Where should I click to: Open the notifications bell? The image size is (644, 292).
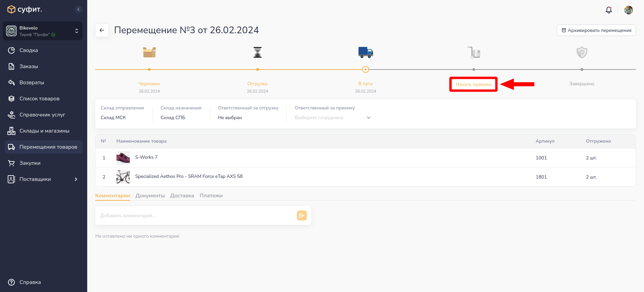(609, 10)
